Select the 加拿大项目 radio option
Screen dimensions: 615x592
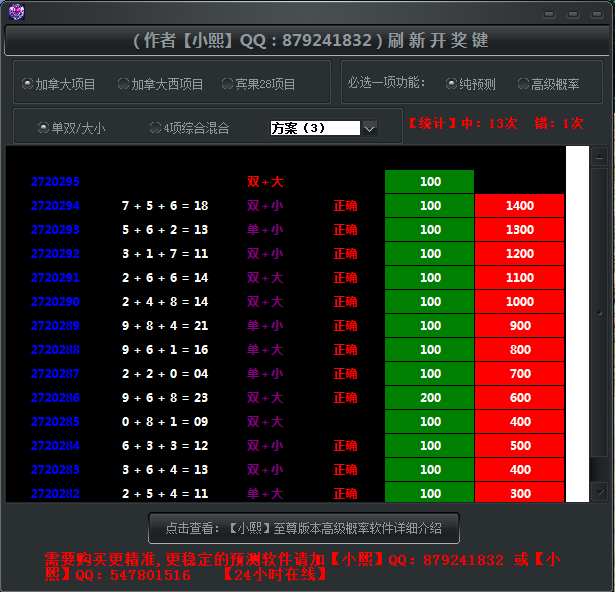27,84
